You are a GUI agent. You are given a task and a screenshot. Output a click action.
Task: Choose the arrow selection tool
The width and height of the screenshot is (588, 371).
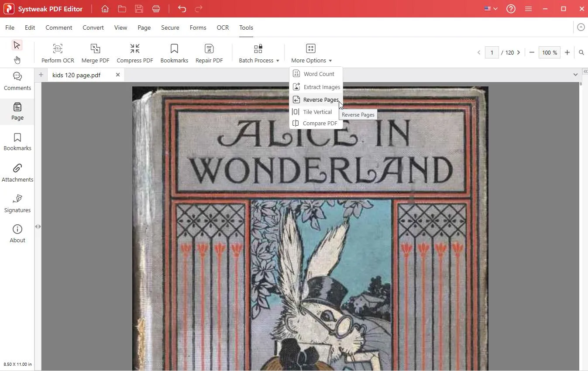[x=17, y=45]
